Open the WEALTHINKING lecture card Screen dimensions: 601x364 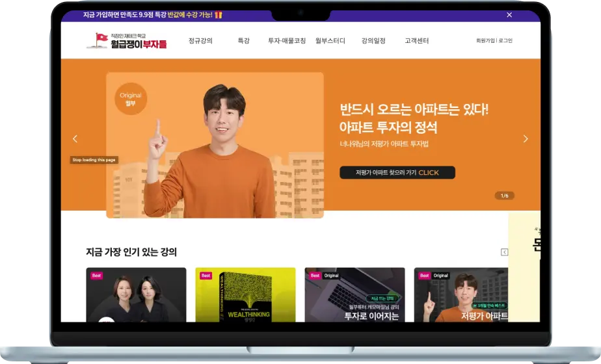245,294
